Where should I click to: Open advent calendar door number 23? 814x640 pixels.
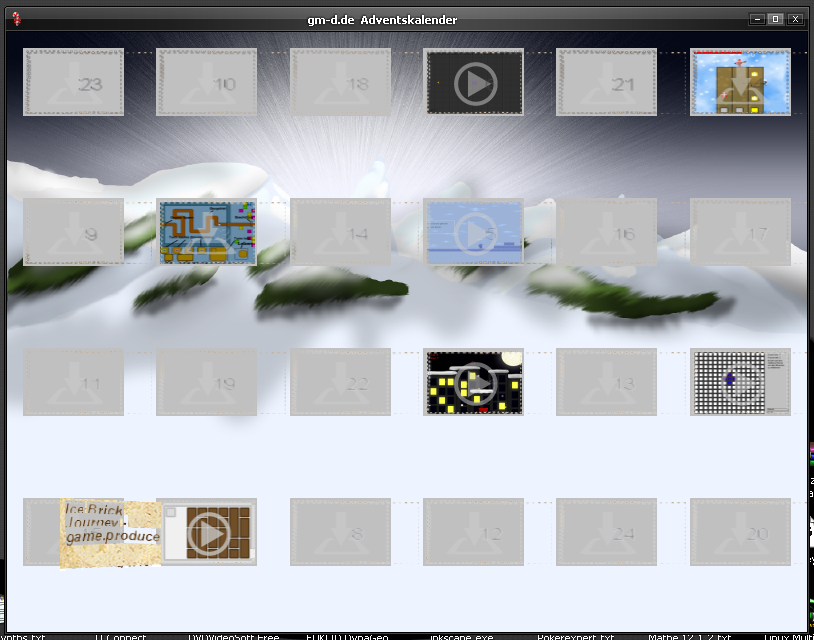pos(73,83)
